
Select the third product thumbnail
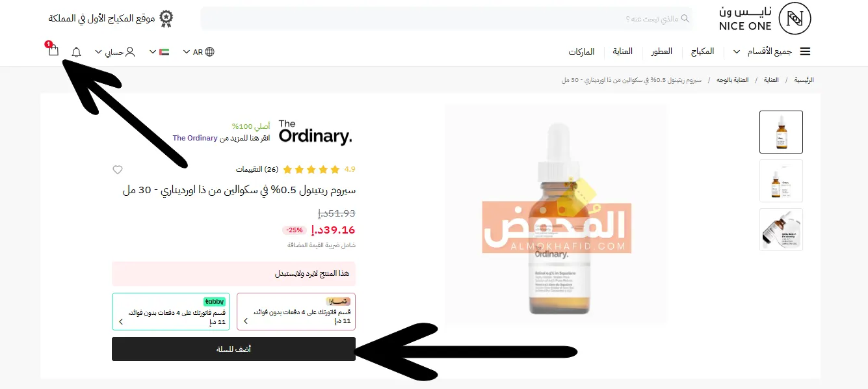781,230
